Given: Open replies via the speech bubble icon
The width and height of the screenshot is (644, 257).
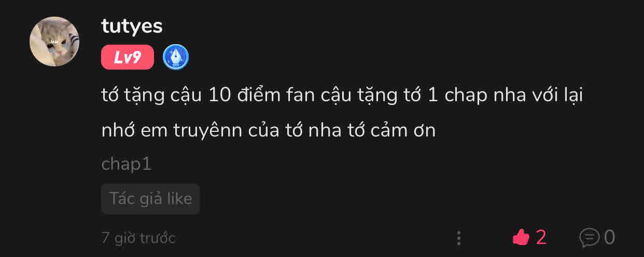Looking at the screenshot, I should pyautogui.click(x=589, y=238).
